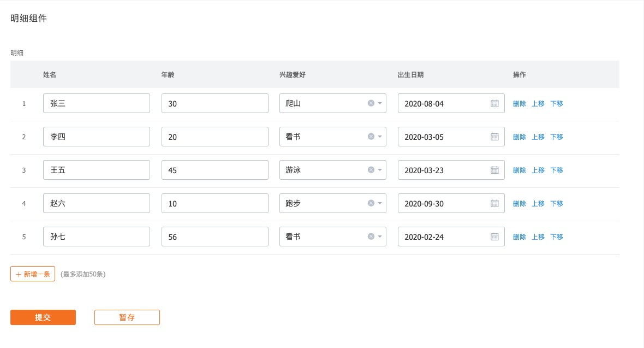This screenshot has height=348, width=644.
Task: Clear 李四's 看书 hobby selection
Action: coord(371,137)
